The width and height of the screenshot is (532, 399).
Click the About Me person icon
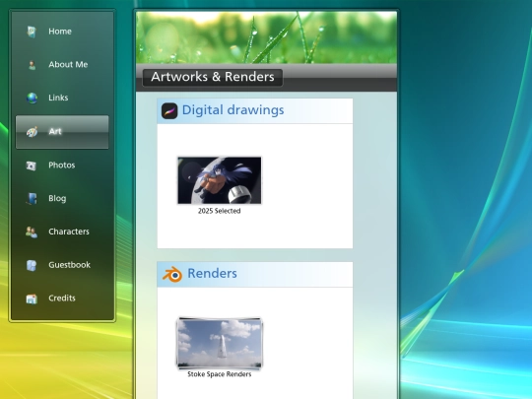(x=32, y=65)
